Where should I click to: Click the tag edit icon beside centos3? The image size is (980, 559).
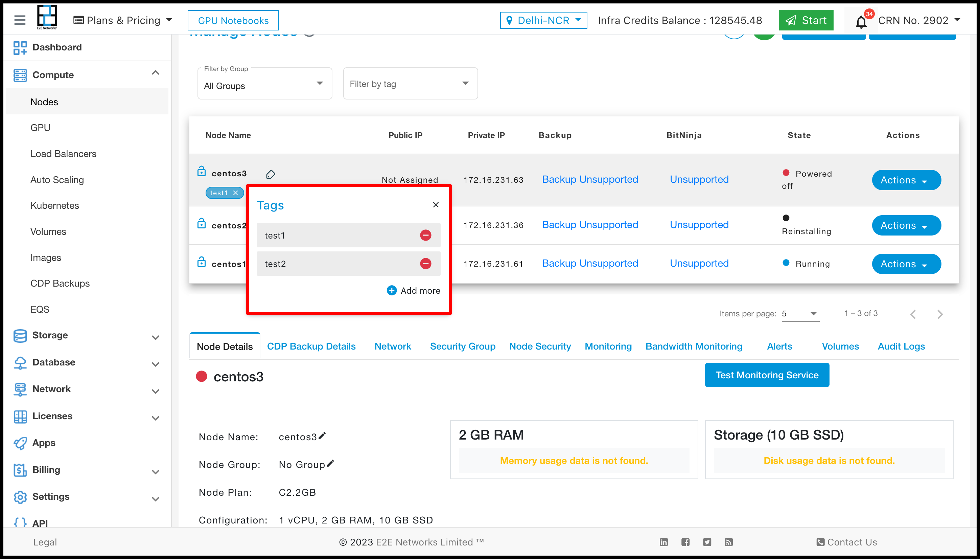coord(271,174)
